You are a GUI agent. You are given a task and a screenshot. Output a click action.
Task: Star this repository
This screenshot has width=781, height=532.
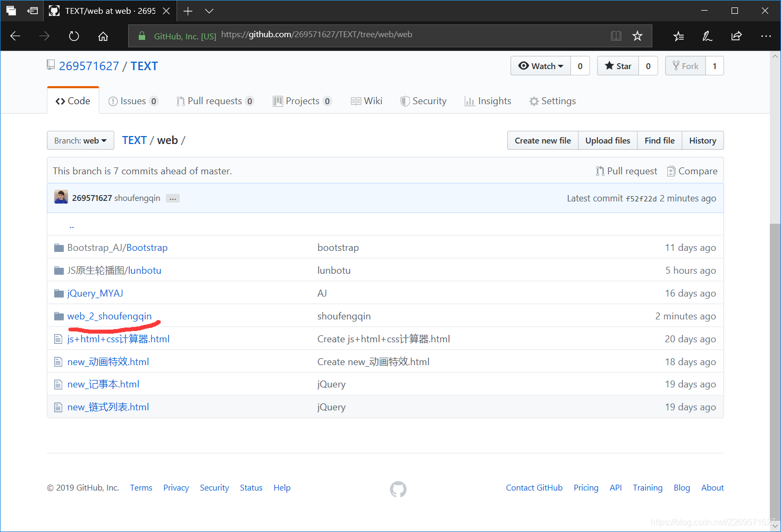pos(618,66)
